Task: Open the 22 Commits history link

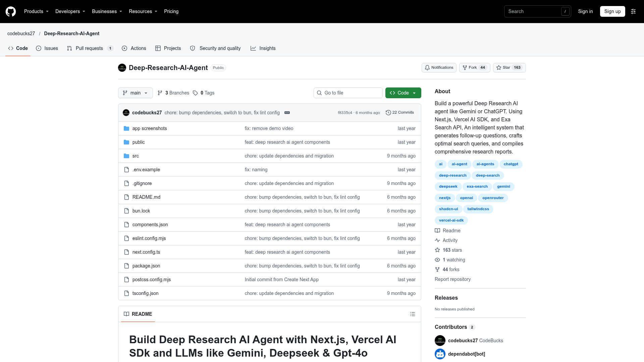Action: pos(400,113)
